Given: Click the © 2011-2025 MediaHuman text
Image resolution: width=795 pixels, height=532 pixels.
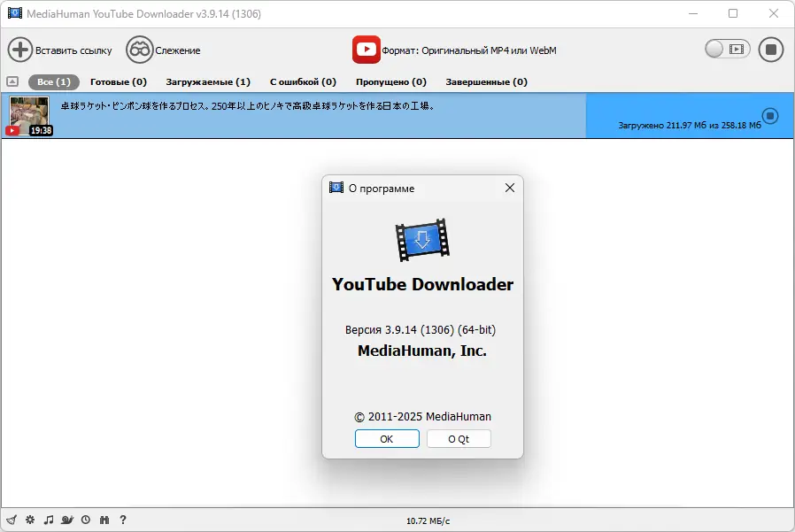Looking at the screenshot, I should click(422, 417).
